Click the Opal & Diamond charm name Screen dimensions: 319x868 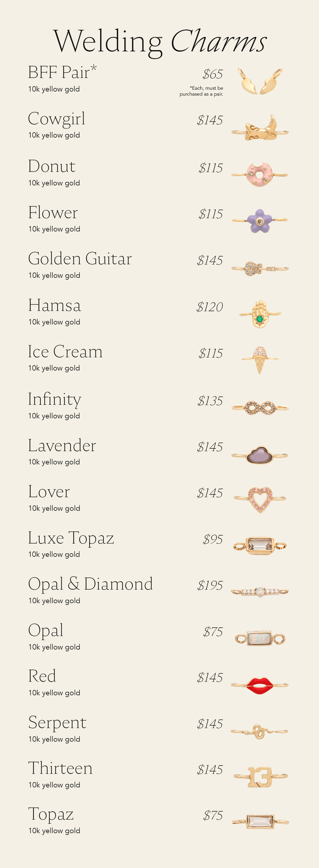pyautogui.click(x=90, y=584)
